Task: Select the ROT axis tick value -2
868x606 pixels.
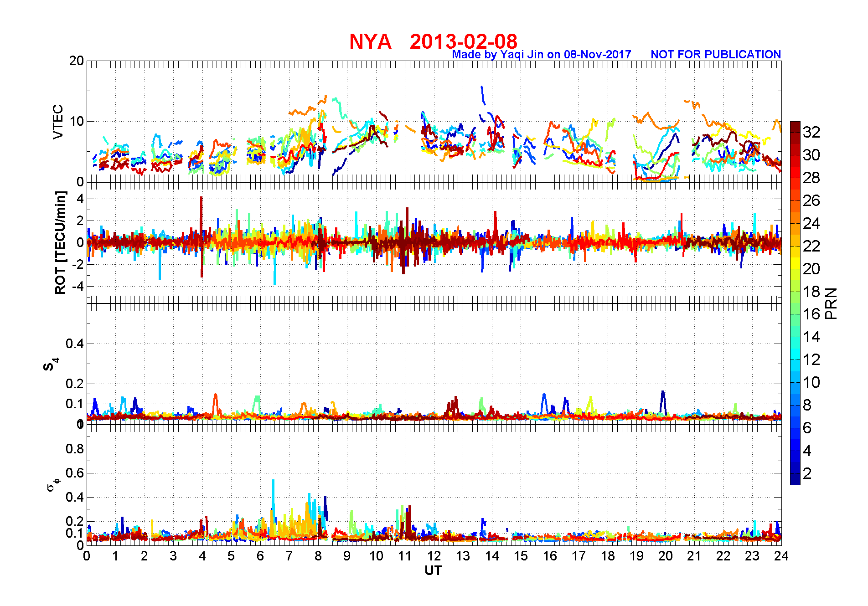Action: tap(78, 264)
